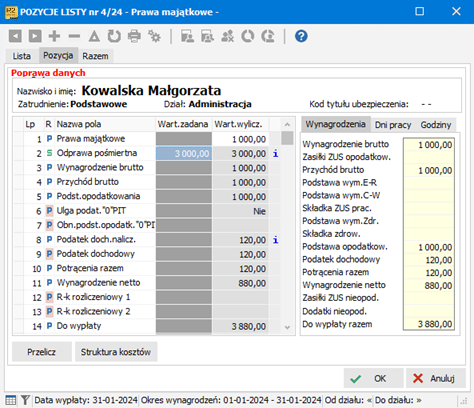Click Wart.zadana field for Odprawa pośmiertna

pyautogui.click(x=184, y=154)
